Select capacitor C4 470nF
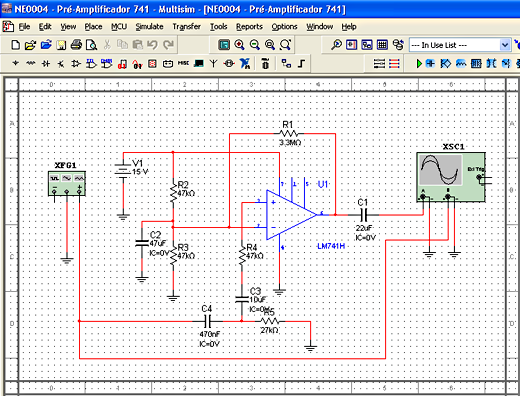This screenshot has width=520, height=396. pyautogui.click(x=207, y=321)
